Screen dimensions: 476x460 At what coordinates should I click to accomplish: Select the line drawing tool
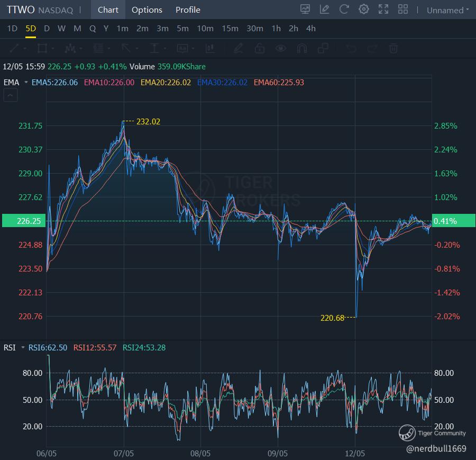pos(14,48)
